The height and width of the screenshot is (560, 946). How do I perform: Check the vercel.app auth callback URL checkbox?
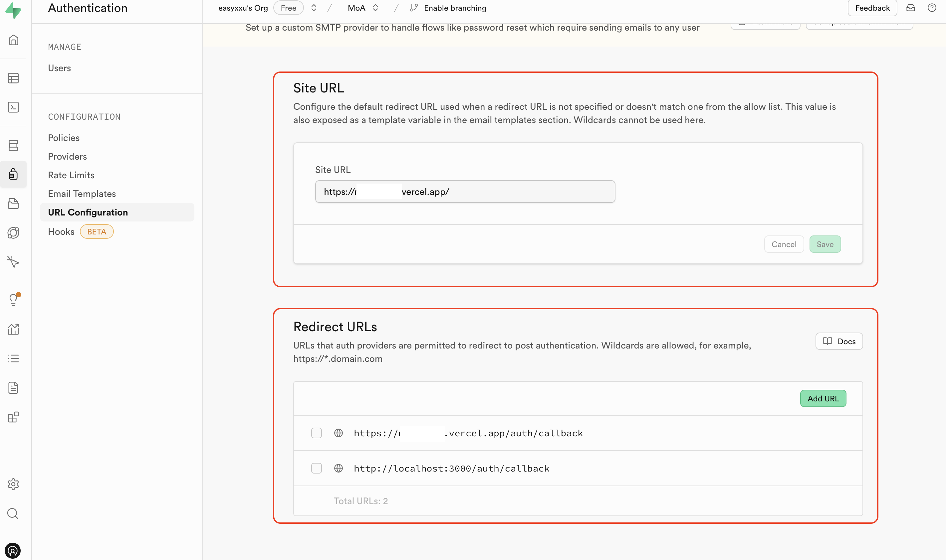(317, 433)
